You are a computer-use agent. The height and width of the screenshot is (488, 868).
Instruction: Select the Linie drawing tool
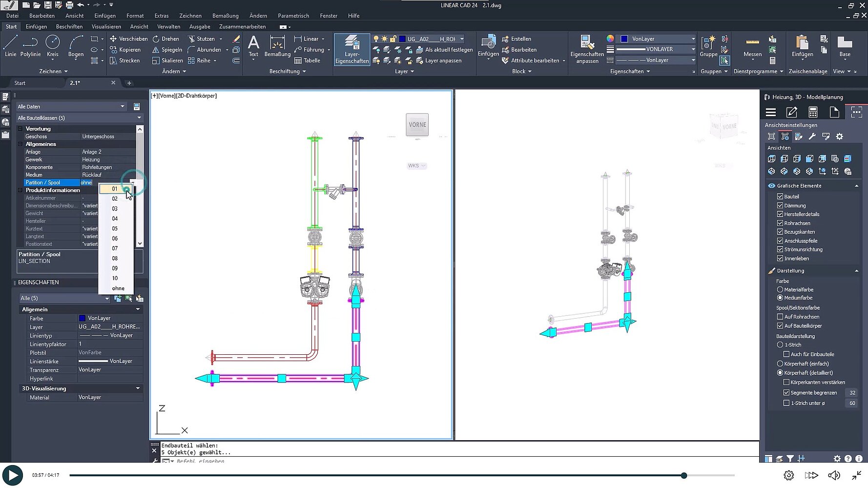10,46
